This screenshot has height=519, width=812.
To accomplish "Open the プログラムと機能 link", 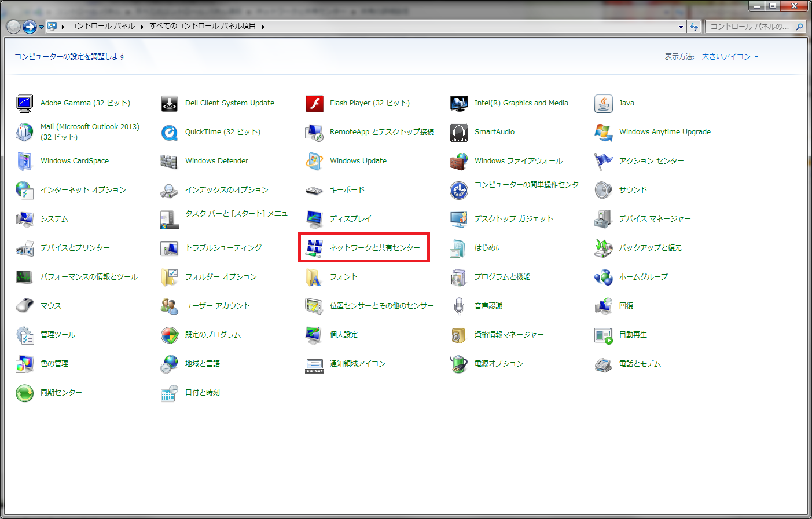I will click(x=502, y=277).
